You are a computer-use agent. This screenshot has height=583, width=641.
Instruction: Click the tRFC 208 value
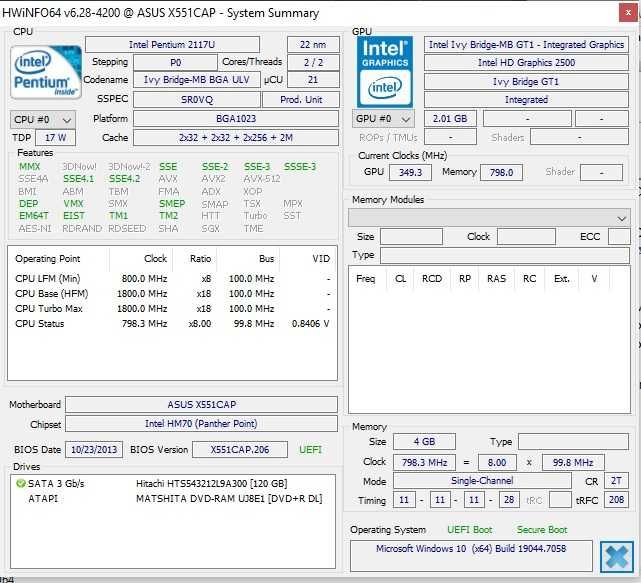tap(616, 500)
